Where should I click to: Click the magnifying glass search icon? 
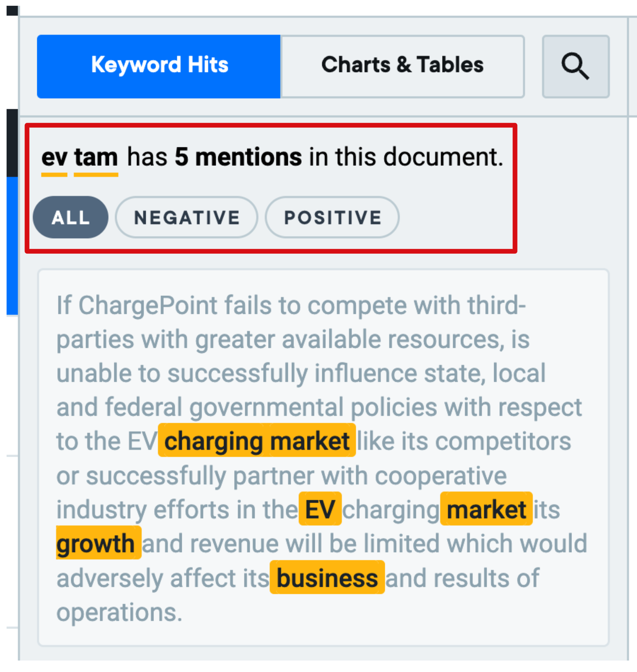576,66
